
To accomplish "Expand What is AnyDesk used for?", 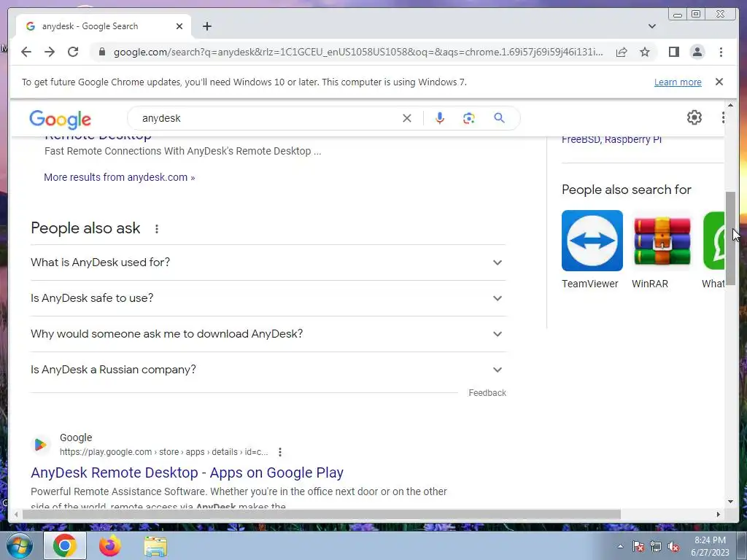I will pos(268,262).
